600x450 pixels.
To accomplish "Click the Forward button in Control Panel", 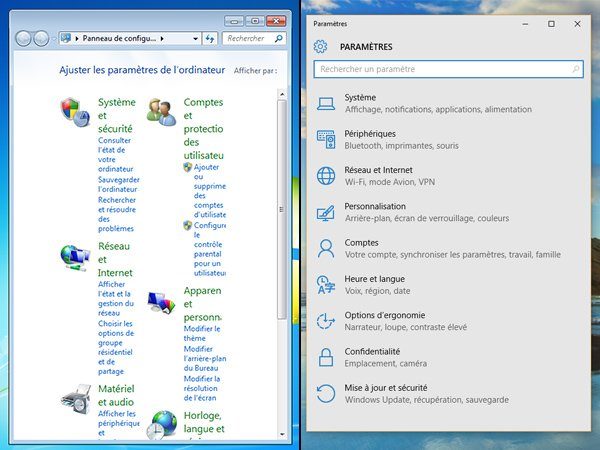I will click(41, 39).
